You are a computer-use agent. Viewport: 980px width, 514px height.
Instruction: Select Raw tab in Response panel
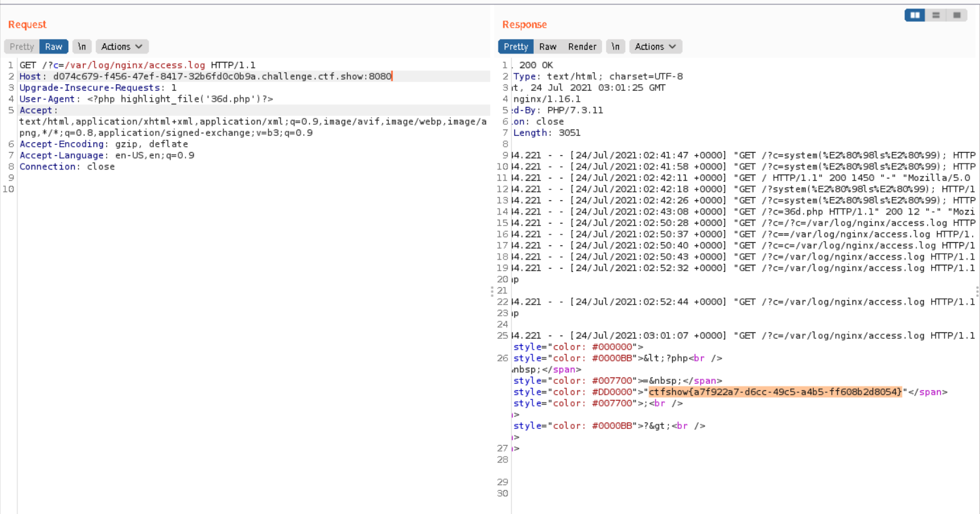point(548,46)
